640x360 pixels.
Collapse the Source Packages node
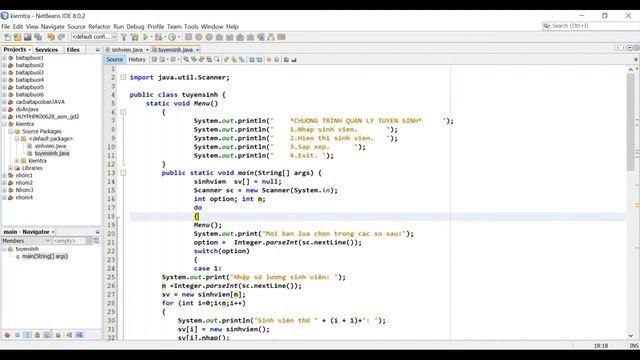pyautogui.click(x=11, y=131)
